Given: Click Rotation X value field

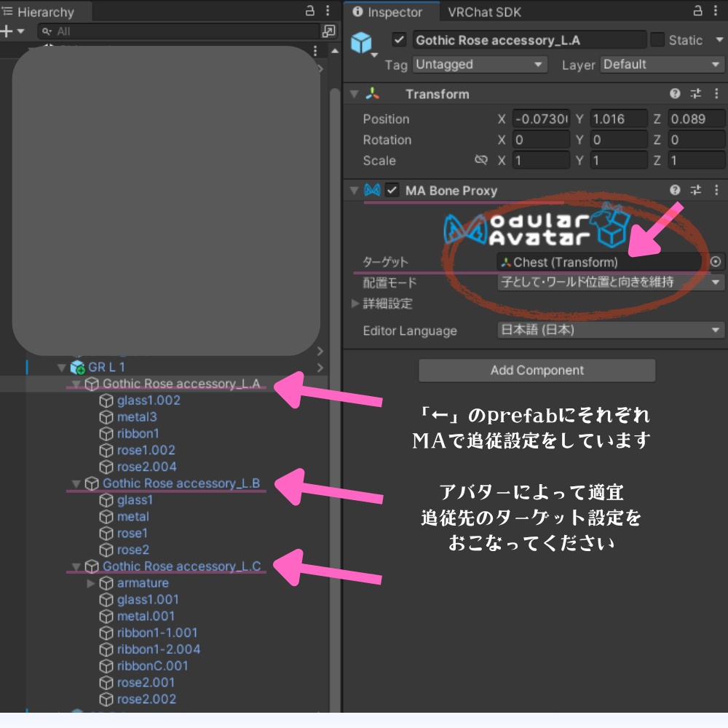Looking at the screenshot, I should point(541,140).
